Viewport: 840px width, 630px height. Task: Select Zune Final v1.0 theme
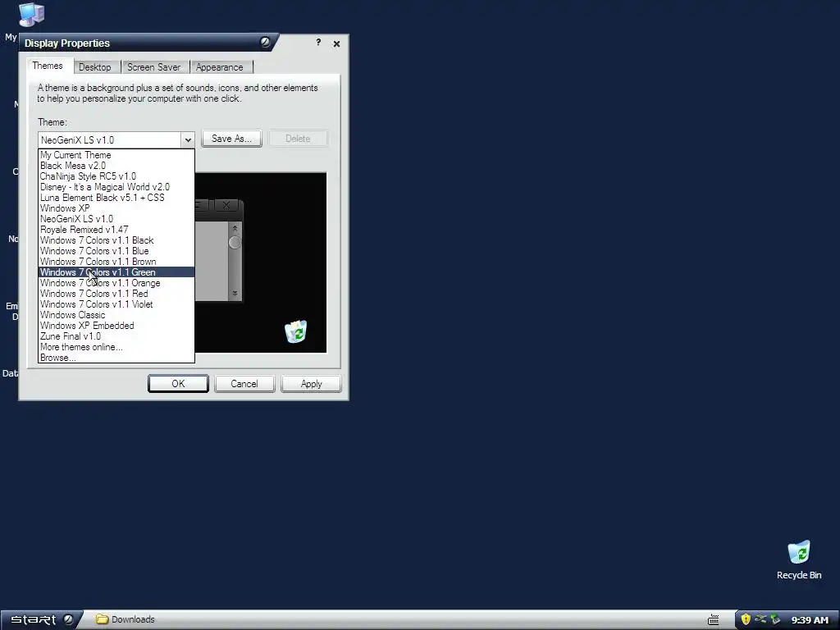(x=116, y=336)
